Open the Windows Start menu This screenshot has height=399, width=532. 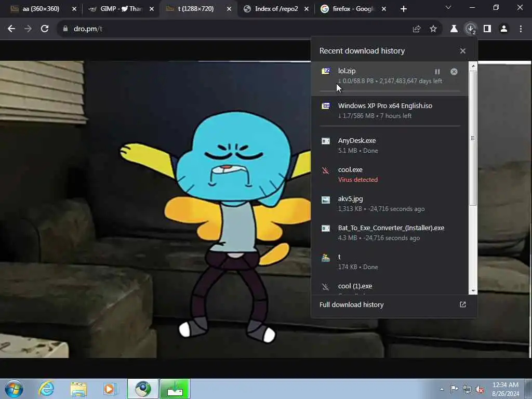pyautogui.click(x=14, y=389)
